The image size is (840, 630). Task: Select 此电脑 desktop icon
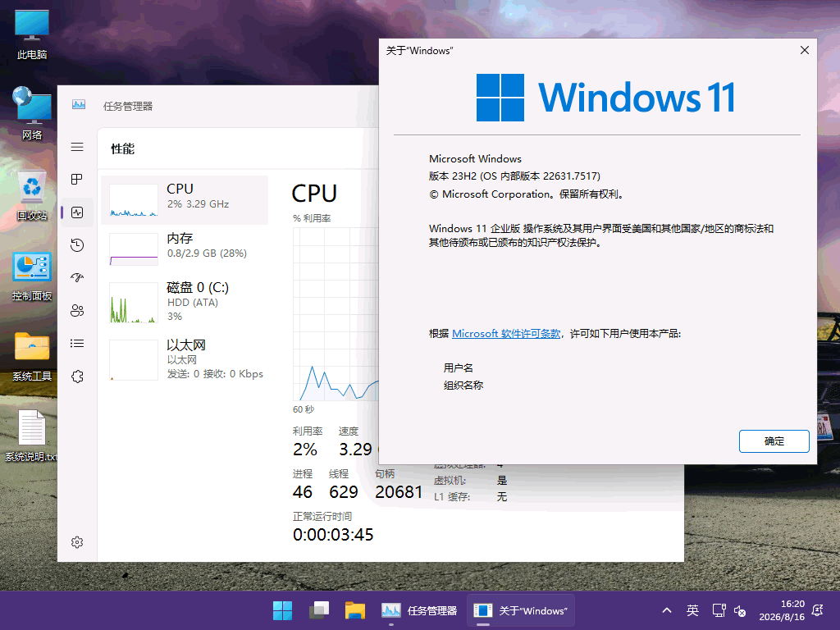[x=32, y=34]
